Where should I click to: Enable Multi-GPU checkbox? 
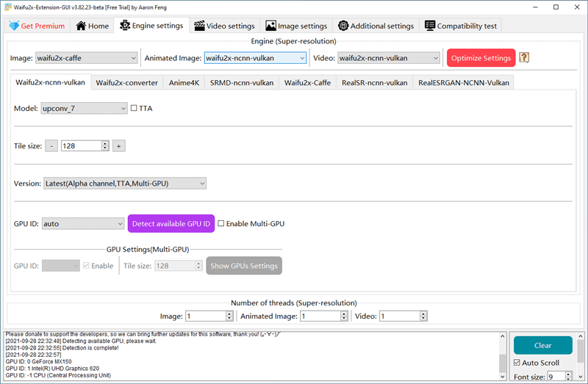(221, 223)
